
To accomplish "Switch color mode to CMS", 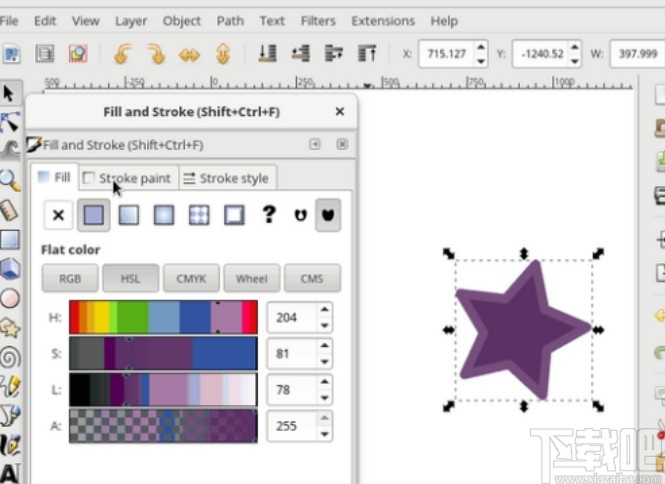I will tap(312, 279).
